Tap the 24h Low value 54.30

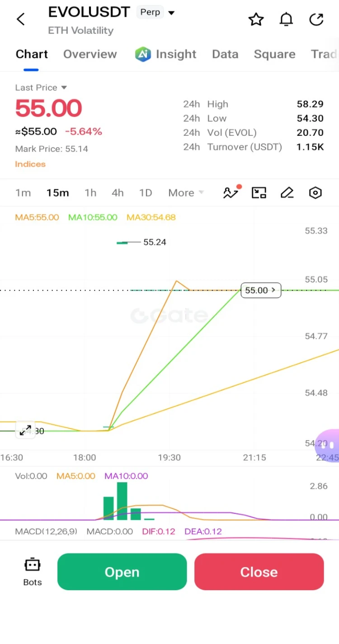tap(310, 119)
